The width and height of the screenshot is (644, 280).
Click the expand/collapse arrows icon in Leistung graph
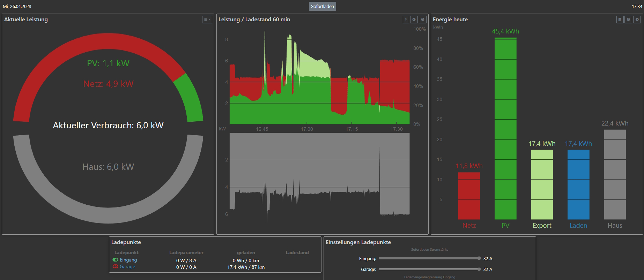click(x=406, y=20)
